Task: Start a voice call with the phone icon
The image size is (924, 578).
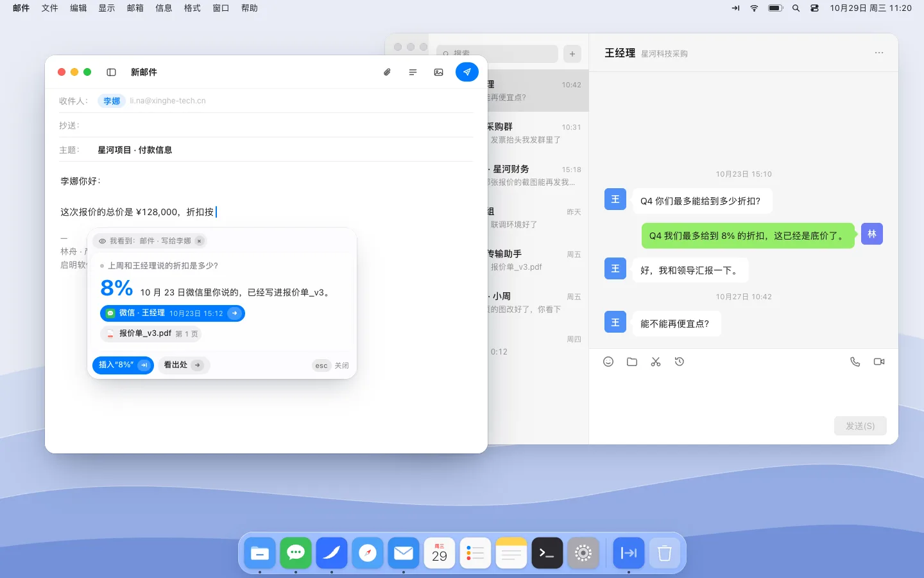Action: pos(855,362)
